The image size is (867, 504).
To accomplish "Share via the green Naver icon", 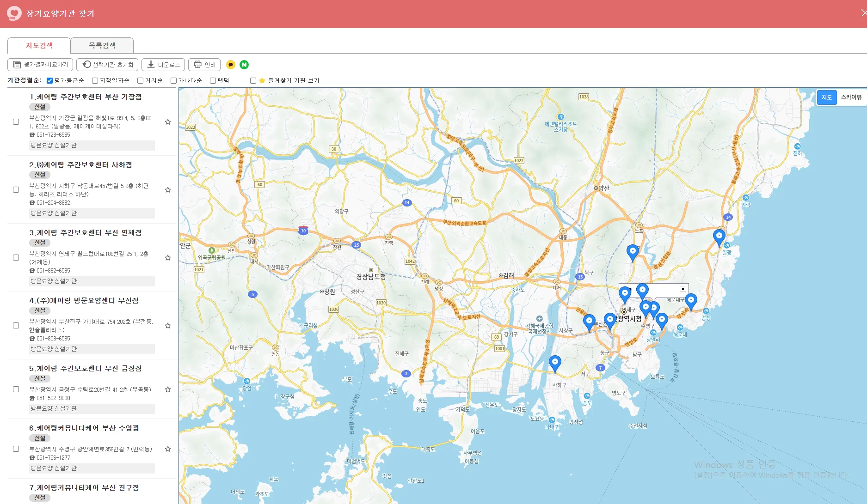I will [244, 65].
